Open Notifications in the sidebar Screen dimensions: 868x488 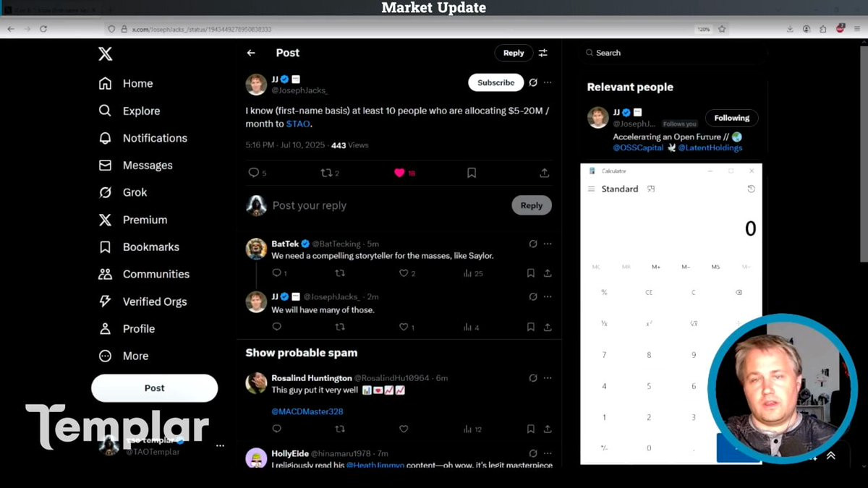[142, 138]
